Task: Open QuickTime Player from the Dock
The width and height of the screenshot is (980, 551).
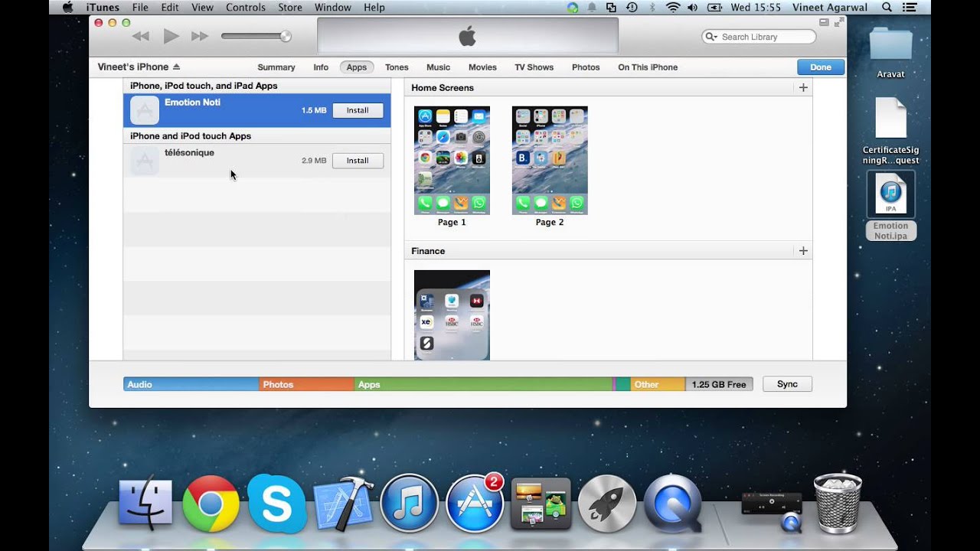Action: pos(673,504)
